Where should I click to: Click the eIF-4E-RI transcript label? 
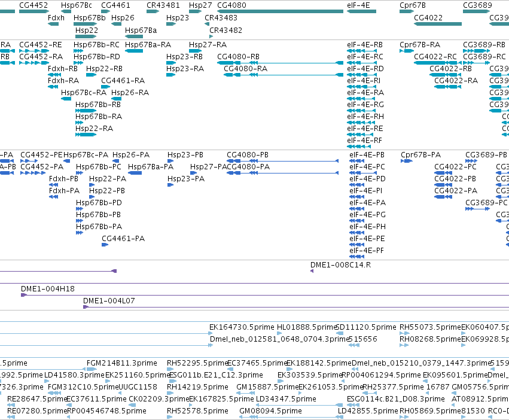364,81
